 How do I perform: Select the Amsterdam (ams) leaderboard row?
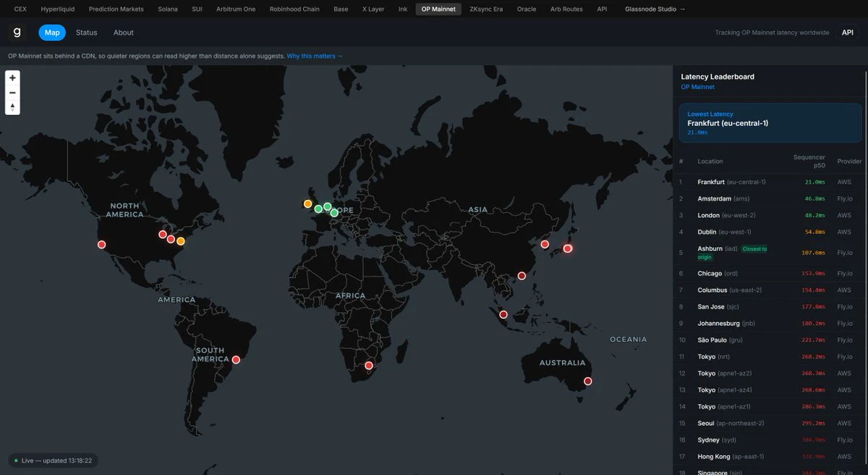(770, 198)
